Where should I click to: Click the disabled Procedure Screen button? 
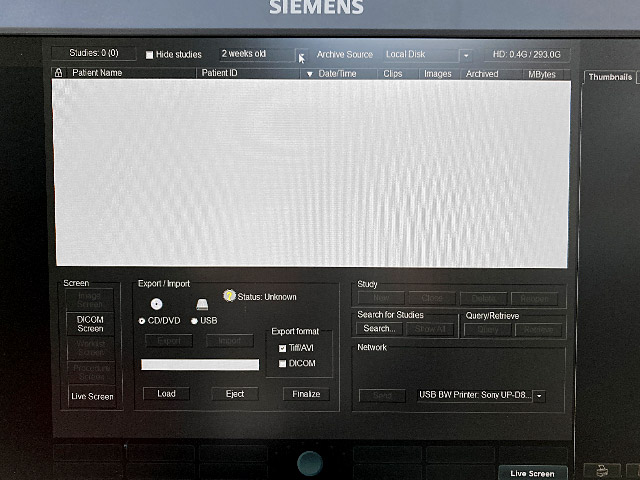(91, 372)
